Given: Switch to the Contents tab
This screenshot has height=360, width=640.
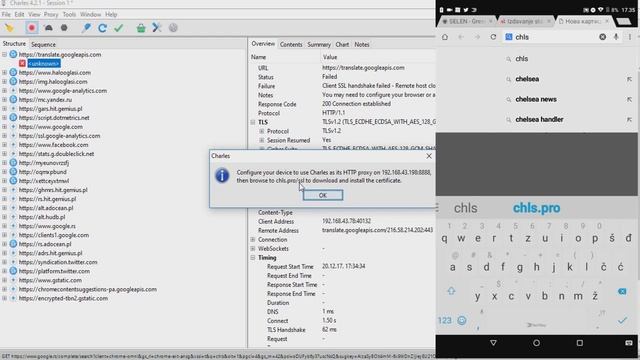Looking at the screenshot, I should coord(291,44).
